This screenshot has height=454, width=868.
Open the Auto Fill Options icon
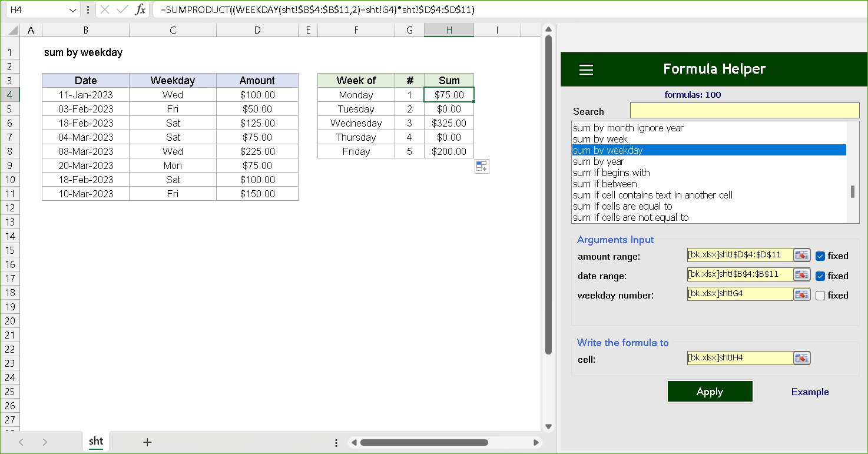[x=482, y=167]
